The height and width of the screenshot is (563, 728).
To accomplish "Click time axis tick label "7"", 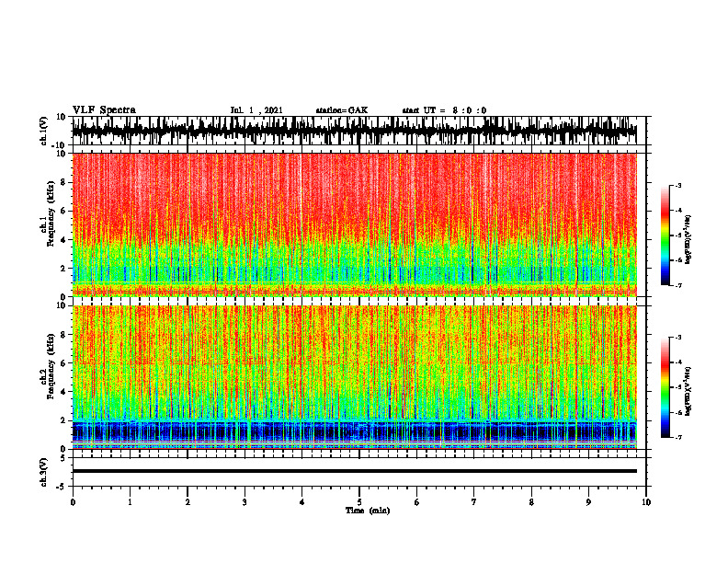I will [474, 502].
